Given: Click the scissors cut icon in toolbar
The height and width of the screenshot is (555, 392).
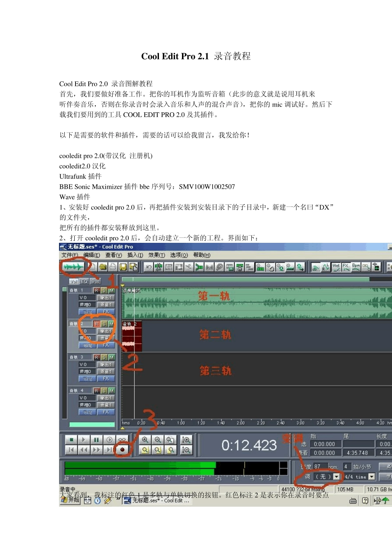Looking at the screenshot, I should [x=158, y=267].
